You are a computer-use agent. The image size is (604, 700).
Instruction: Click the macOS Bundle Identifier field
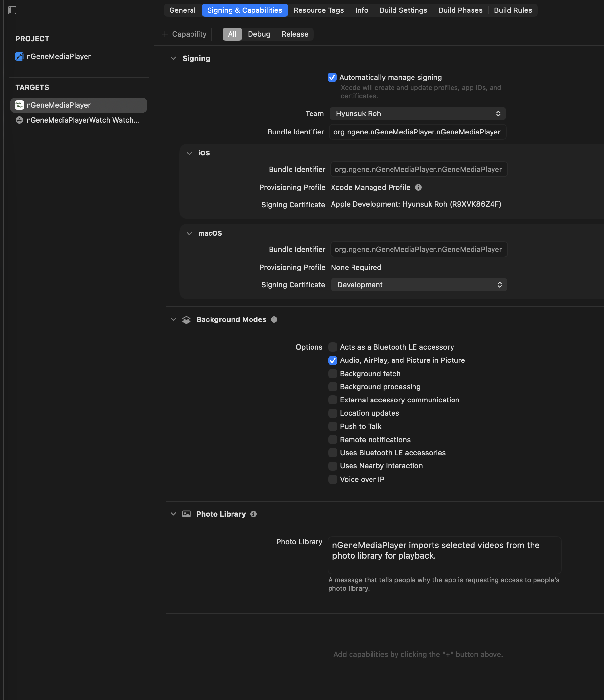click(x=419, y=249)
